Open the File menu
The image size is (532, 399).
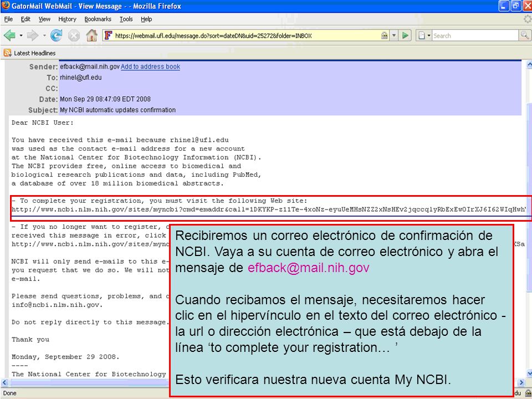point(8,19)
